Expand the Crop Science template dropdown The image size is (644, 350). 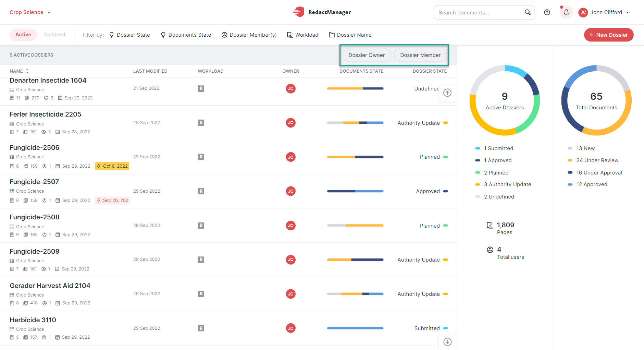coord(30,12)
